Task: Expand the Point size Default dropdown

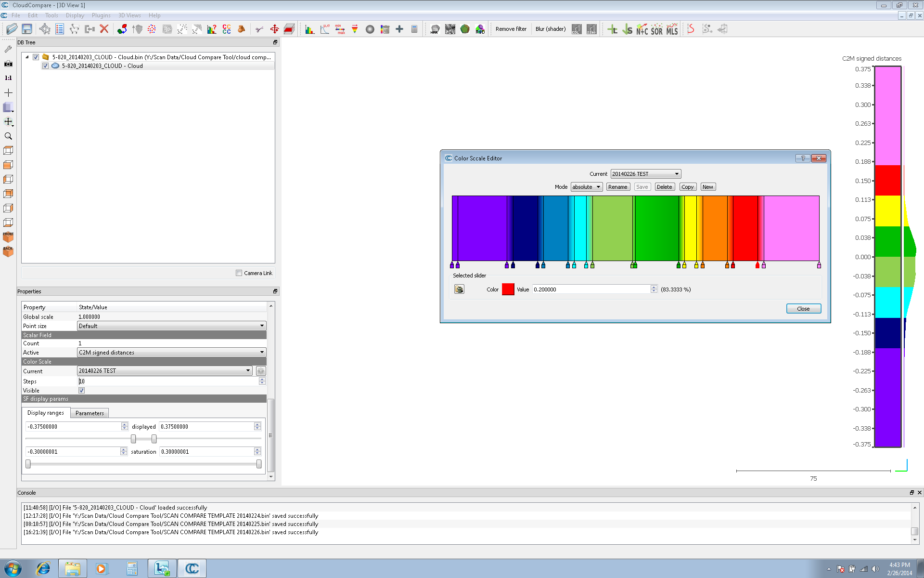Action: click(x=171, y=326)
